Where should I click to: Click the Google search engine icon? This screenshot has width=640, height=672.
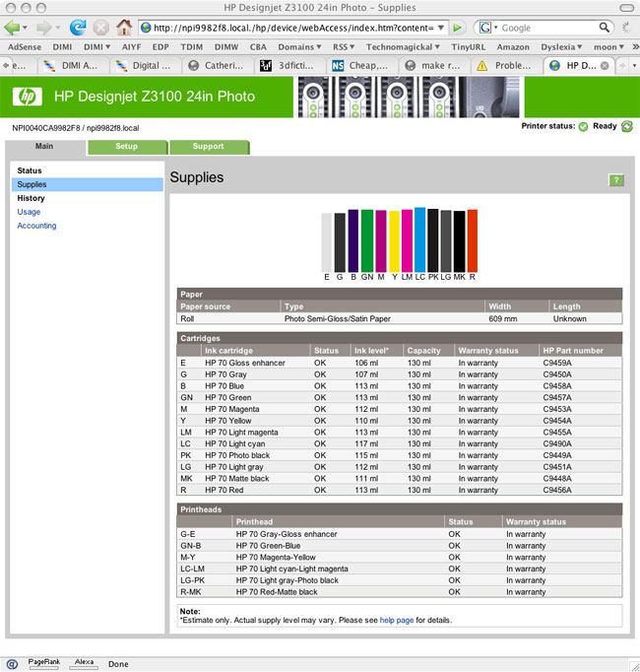pyautogui.click(x=485, y=28)
